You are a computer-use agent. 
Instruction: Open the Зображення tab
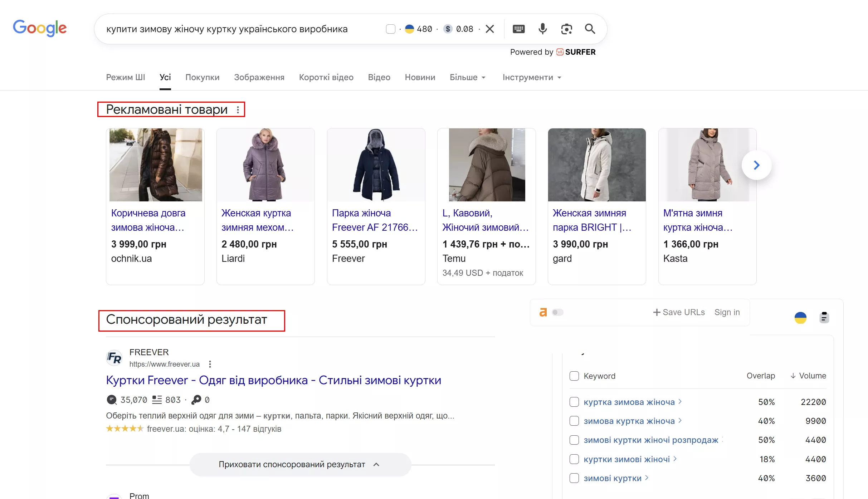click(x=259, y=78)
